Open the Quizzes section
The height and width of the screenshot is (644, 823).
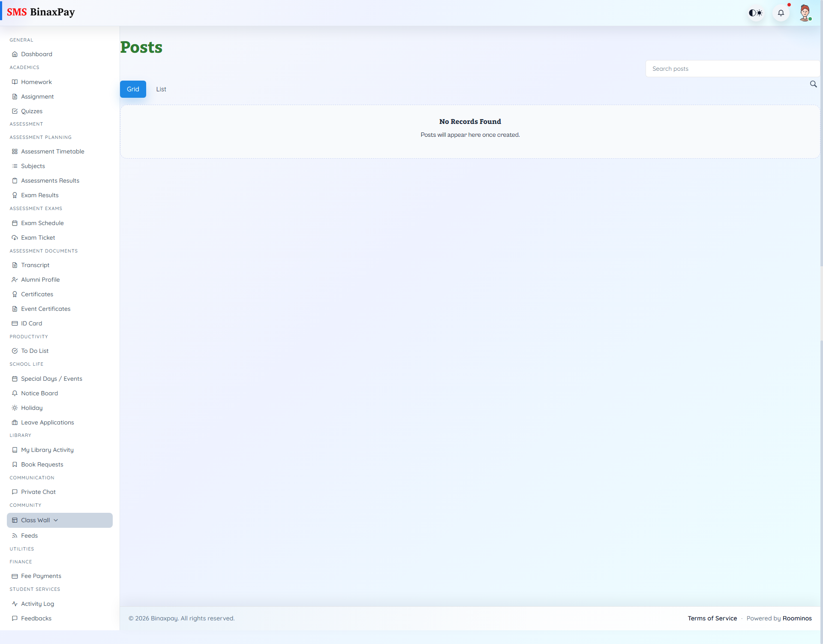point(31,111)
